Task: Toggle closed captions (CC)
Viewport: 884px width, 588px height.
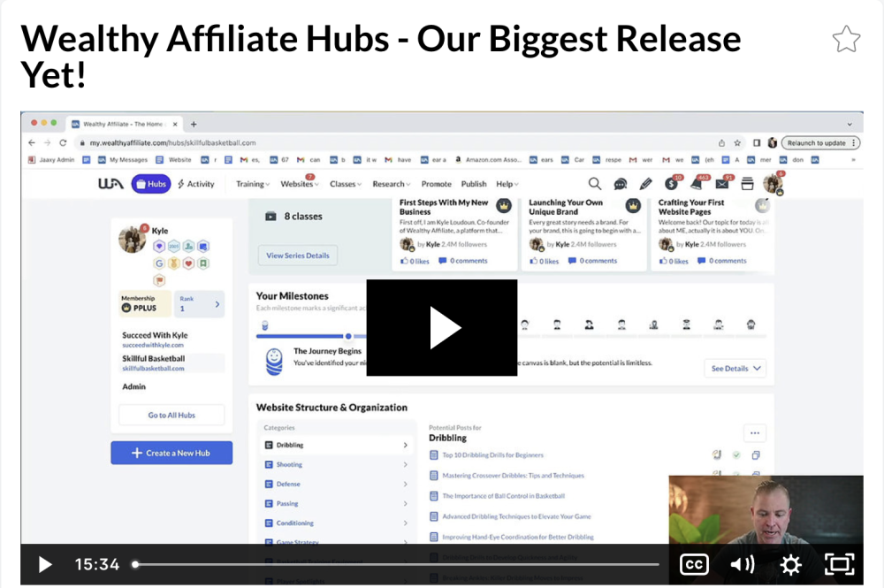Action: (x=694, y=564)
